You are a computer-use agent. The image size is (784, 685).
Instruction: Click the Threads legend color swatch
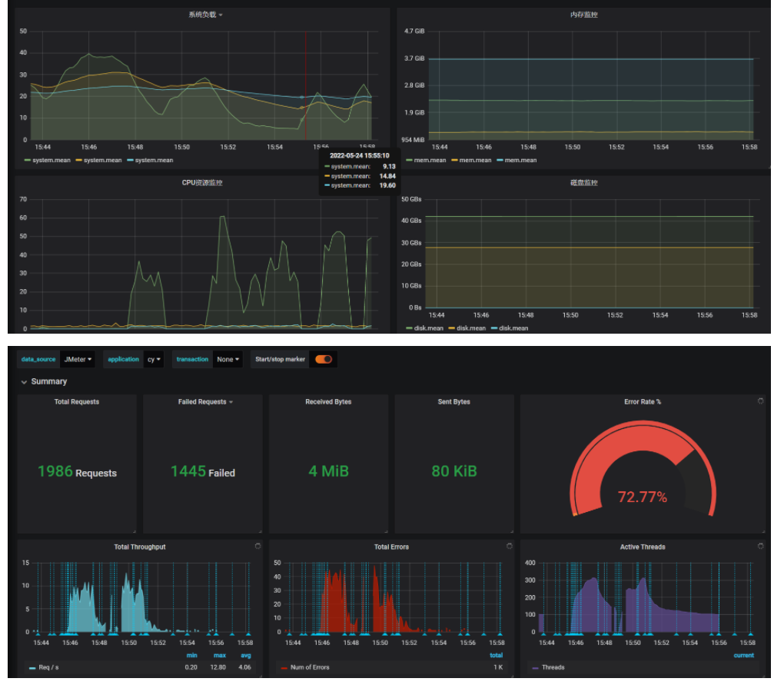(x=536, y=668)
